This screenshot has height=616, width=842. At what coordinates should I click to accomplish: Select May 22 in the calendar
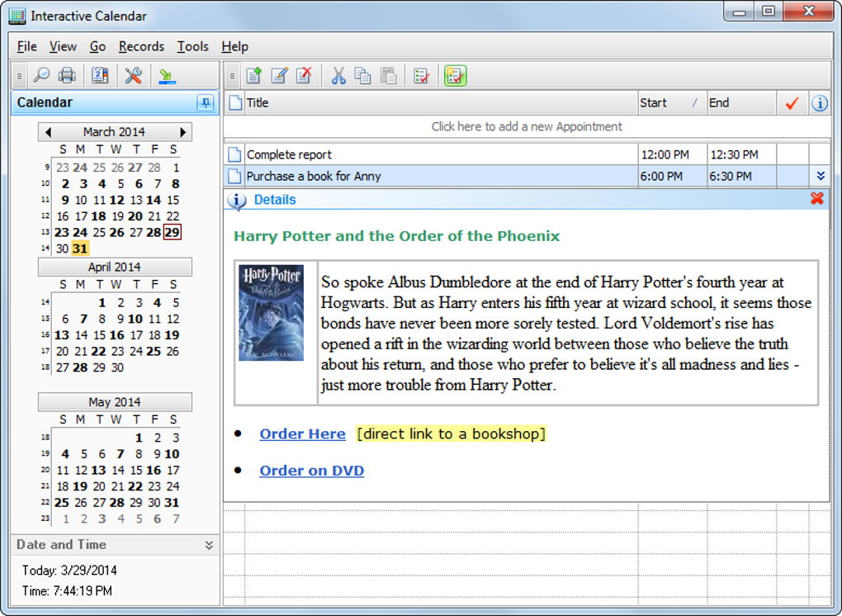click(x=135, y=486)
